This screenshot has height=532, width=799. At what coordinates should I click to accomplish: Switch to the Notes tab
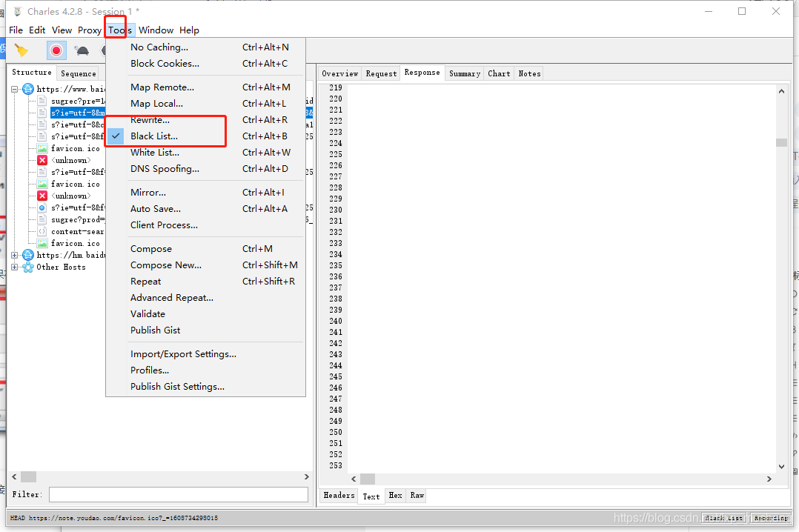tap(529, 73)
